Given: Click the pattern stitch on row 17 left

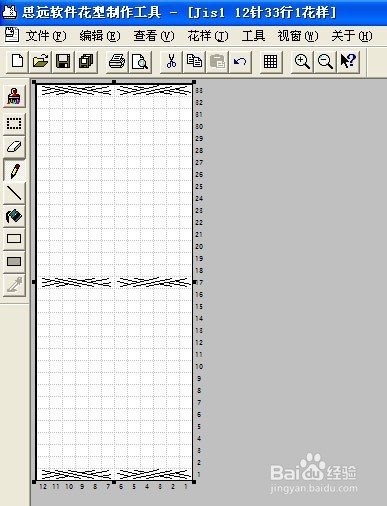Looking at the screenshot, I should 76,282.
